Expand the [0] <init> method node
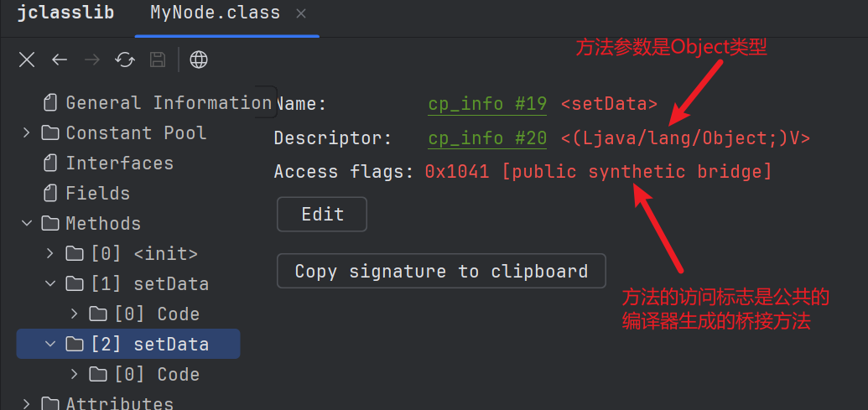The width and height of the screenshot is (868, 410). click(50, 253)
